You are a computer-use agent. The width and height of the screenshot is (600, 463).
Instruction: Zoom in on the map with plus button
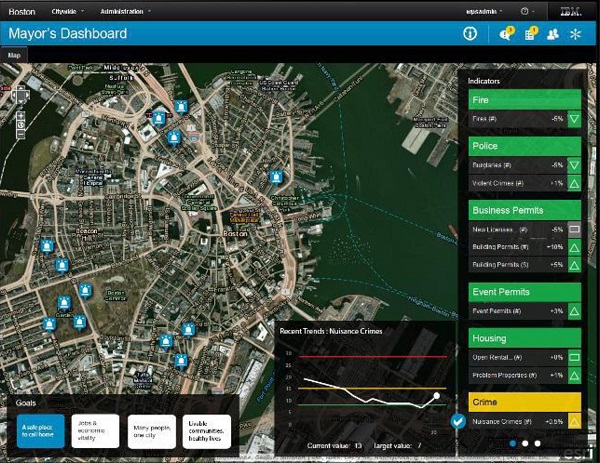21,117
